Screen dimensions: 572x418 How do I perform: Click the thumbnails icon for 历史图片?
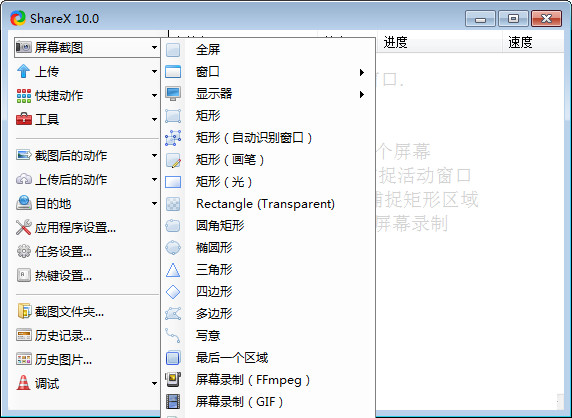tap(24, 359)
